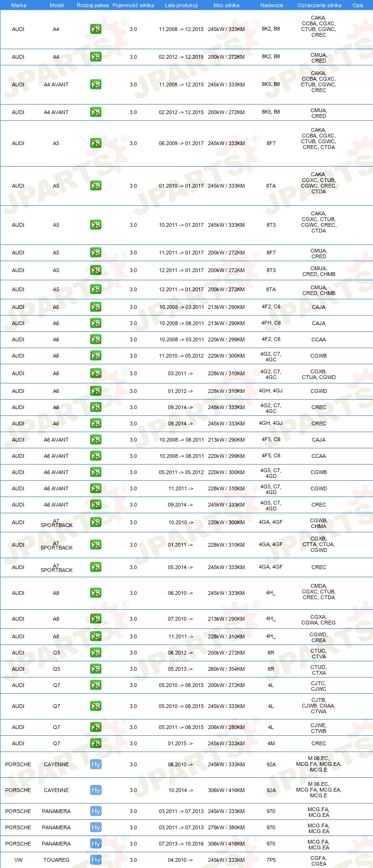Click petrol icon in A5 10.2011 row
Viewport: 373px width, 868px height.
(96, 225)
